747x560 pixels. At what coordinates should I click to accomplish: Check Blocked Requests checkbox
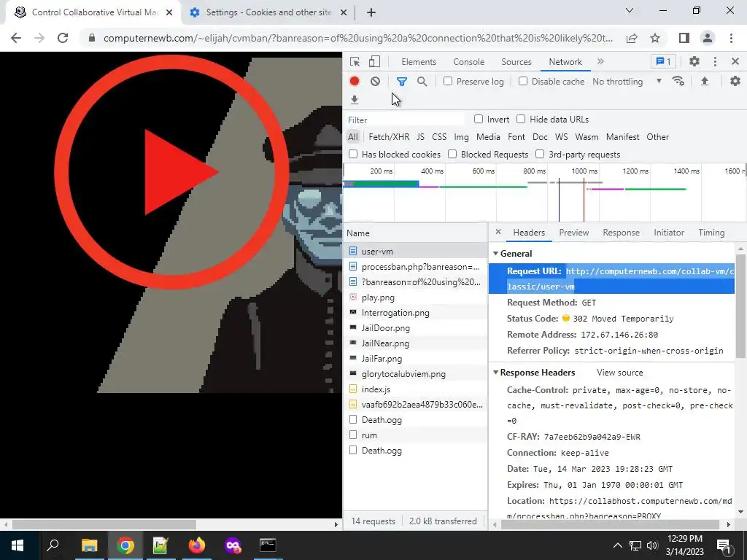tap(452, 154)
